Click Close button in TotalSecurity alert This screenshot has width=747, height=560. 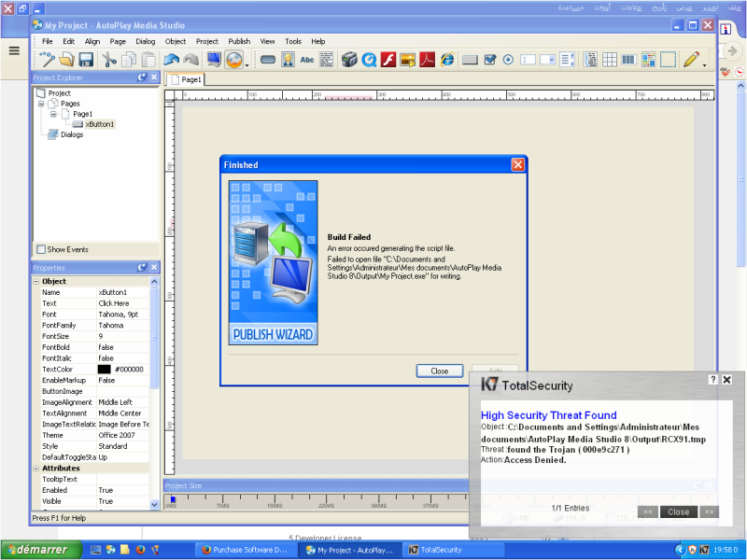pyautogui.click(x=678, y=511)
